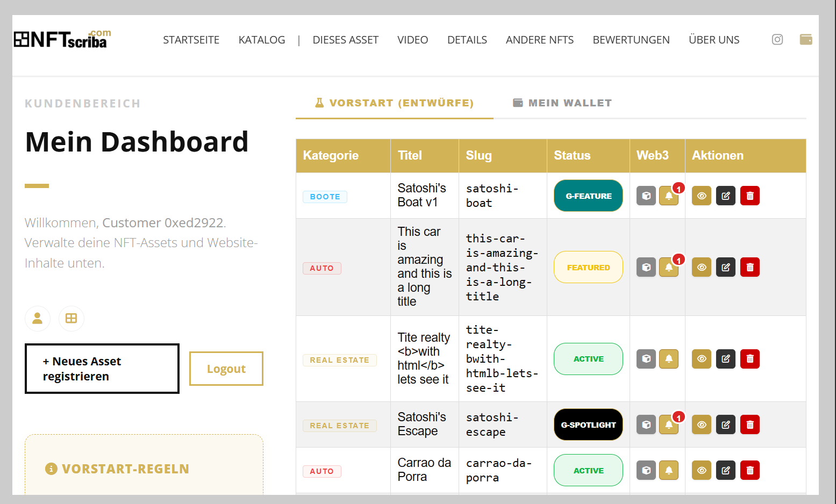
Task: Edit the Satoshi's Escape asset
Action: click(726, 424)
